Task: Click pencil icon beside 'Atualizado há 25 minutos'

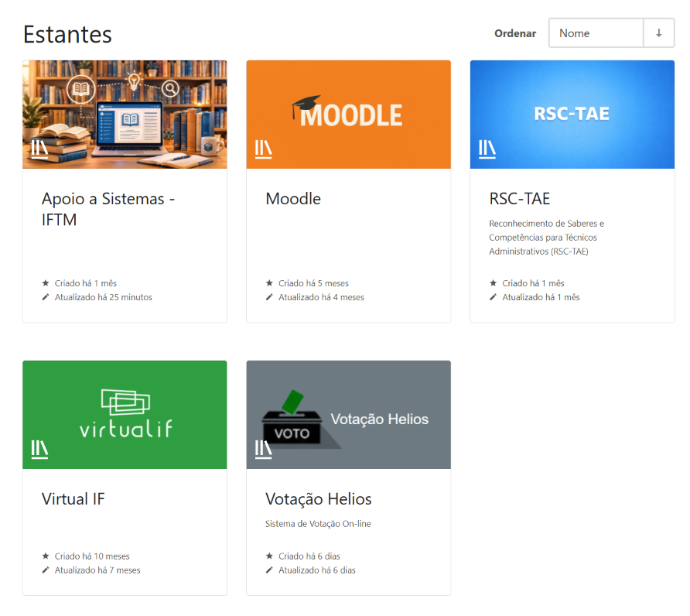Action: [46, 297]
